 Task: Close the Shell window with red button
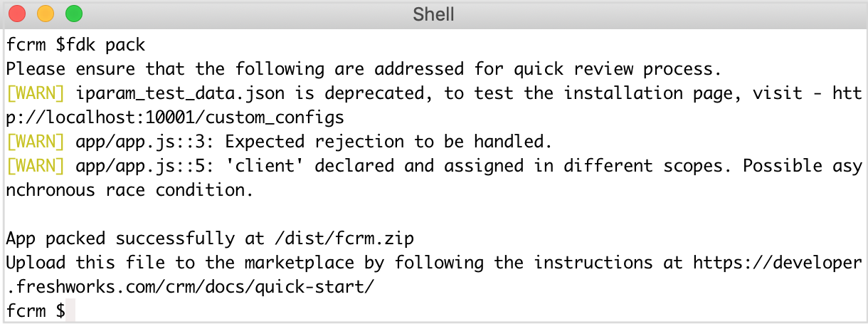point(17,14)
